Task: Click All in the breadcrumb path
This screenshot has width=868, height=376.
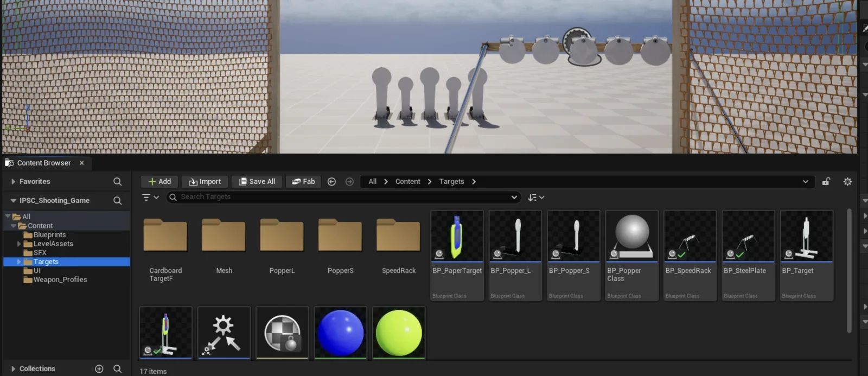Action: tap(372, 182)
